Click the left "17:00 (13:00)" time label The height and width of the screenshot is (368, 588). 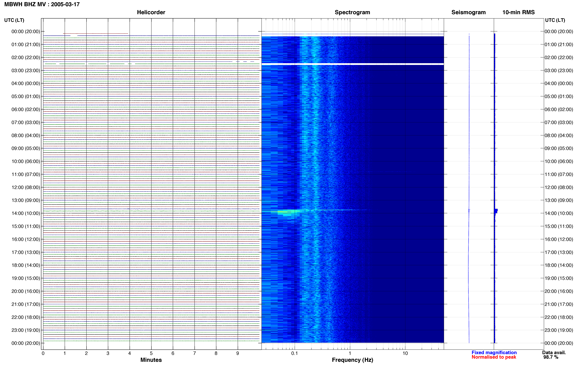point(26,252)
